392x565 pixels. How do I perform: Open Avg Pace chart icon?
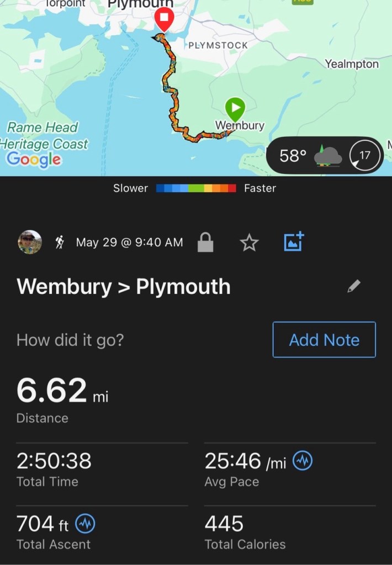(303, 461)
